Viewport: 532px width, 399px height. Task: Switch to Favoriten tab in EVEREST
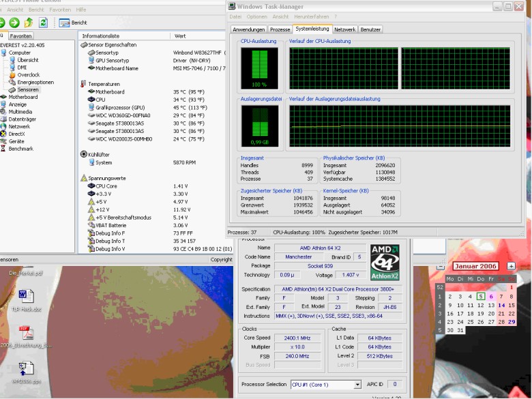click(x=20, y=35)
